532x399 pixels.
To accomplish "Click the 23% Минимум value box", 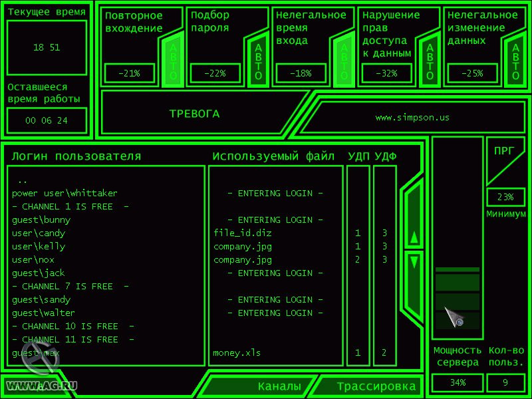I will pyautogui.click(x=505, y=197).
